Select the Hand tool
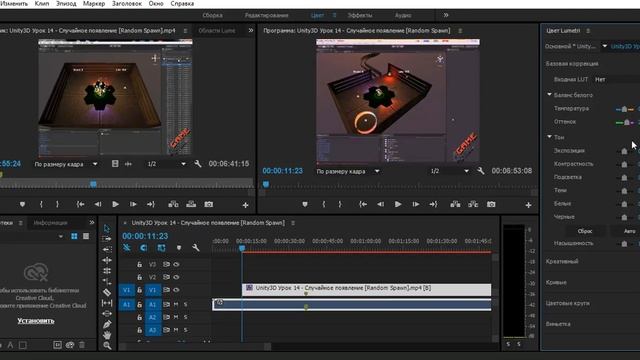640x360 pixels. pyautogui.click(x=107, y=335)
